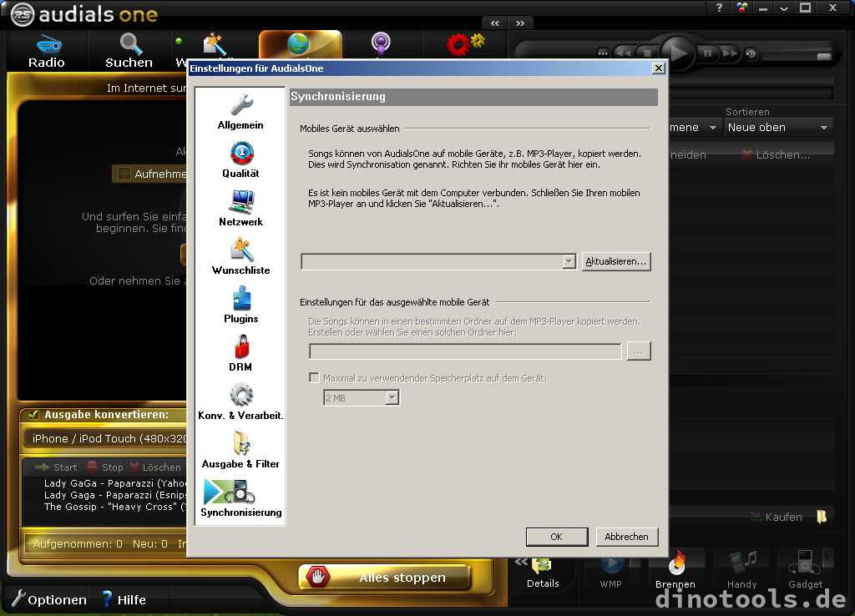Click Start in the conversion list toolbar
The width and height of the screenshot is (855, 616).
(x=56, y=467)
